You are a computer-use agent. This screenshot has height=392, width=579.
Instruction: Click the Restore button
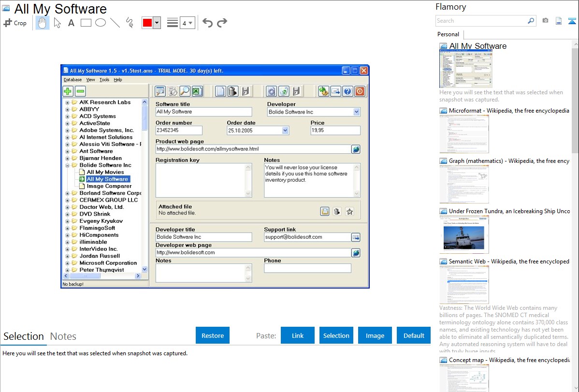pyautogui.click(x=213, y=335)
